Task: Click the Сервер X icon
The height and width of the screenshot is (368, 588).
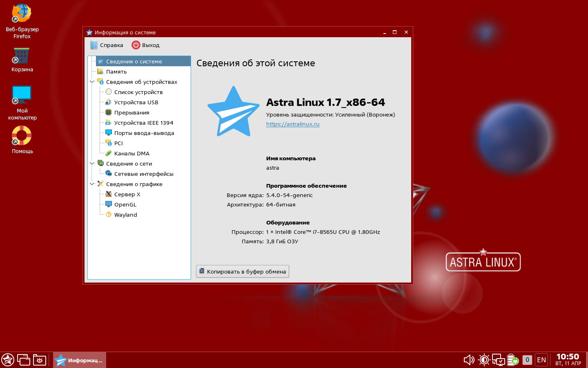Action: pyautogui.click(x=109, y=194)
